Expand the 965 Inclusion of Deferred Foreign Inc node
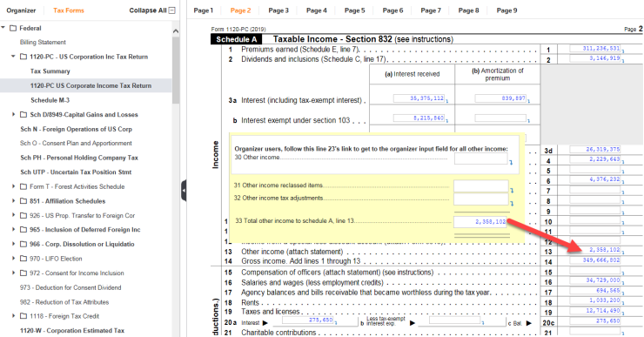Image resolution: width=644 pixels, height=337 pixels. tap(14, 229)
